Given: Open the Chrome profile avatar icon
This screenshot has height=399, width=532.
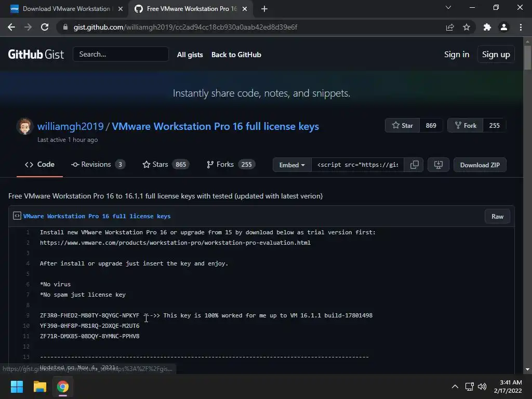Looking at the screenshot, I should pyautogui.click(x=504, y=27).
